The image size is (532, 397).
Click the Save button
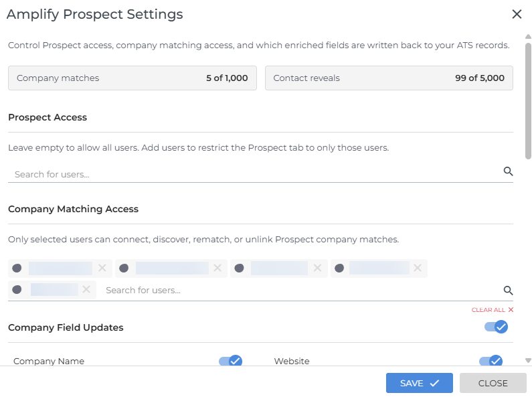click(x=420, y=383)
